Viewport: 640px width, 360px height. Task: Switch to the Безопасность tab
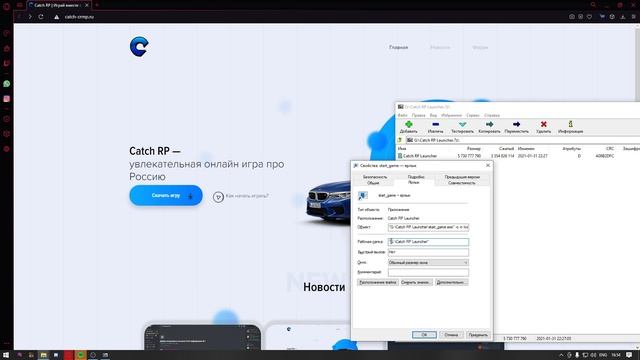[x=375, y=177]
